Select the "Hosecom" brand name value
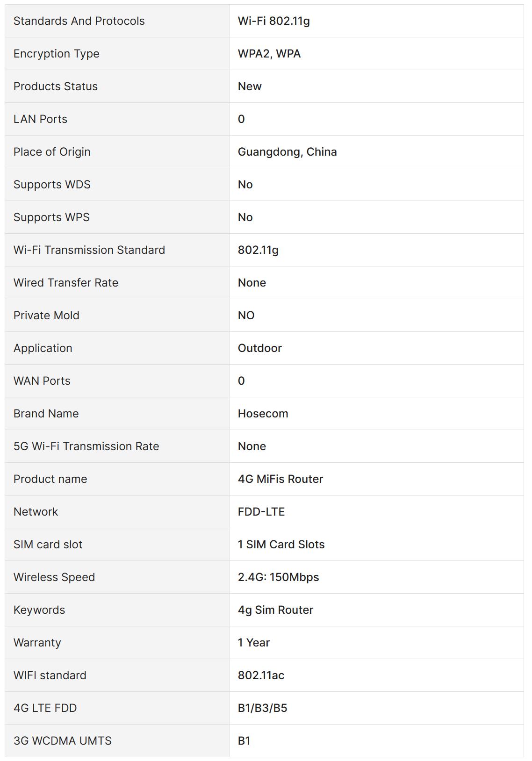 coord(263,414)
